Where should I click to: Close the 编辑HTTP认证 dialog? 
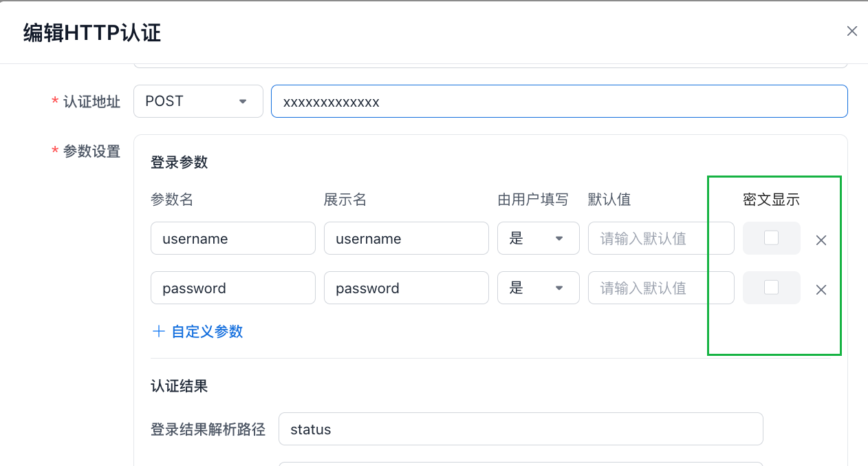click(x=851, y=31)
